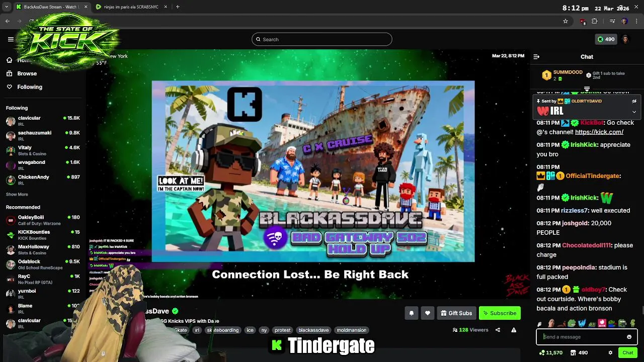
Task: Go back with browser back arrow
Action: pyautogui.click(x=7, y=21)
